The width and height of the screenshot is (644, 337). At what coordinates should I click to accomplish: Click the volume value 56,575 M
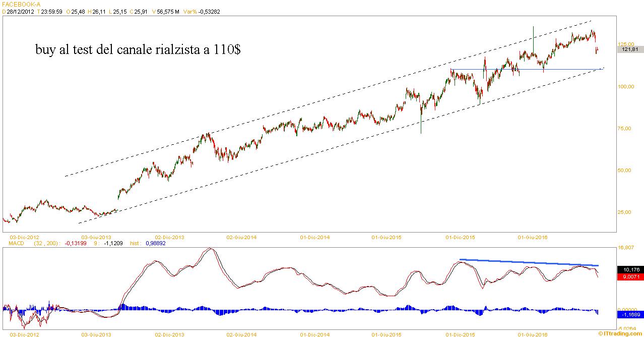tap(168, 12)
